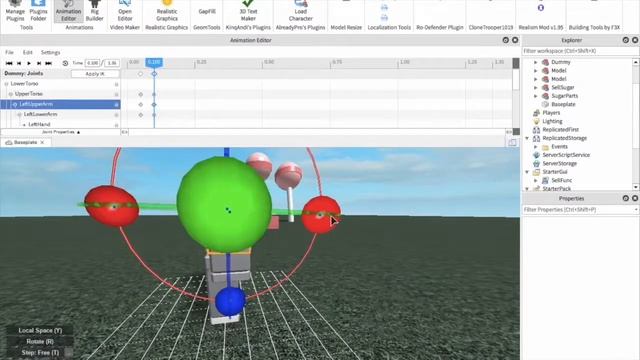Viewport: 640px width, 360px height.
Task: Select the GapFill tool
Action: coord(207,11)
